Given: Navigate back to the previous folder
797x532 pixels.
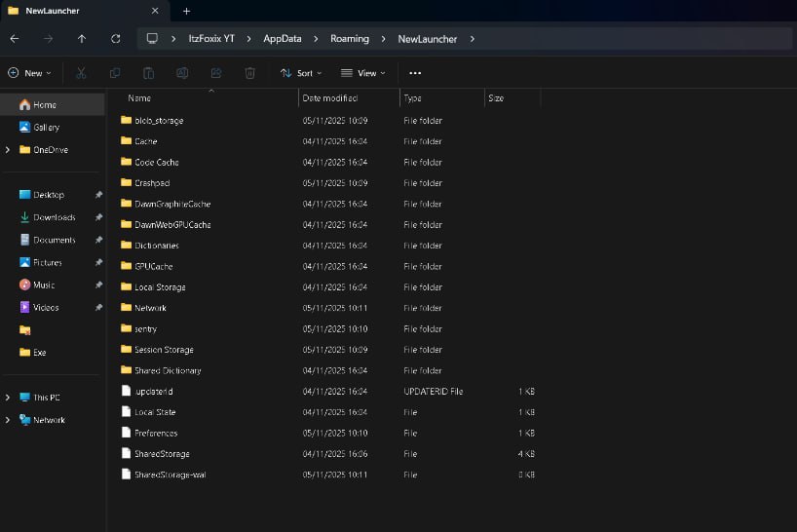Looking at the screenshot, I should click(x=15, y=39).
